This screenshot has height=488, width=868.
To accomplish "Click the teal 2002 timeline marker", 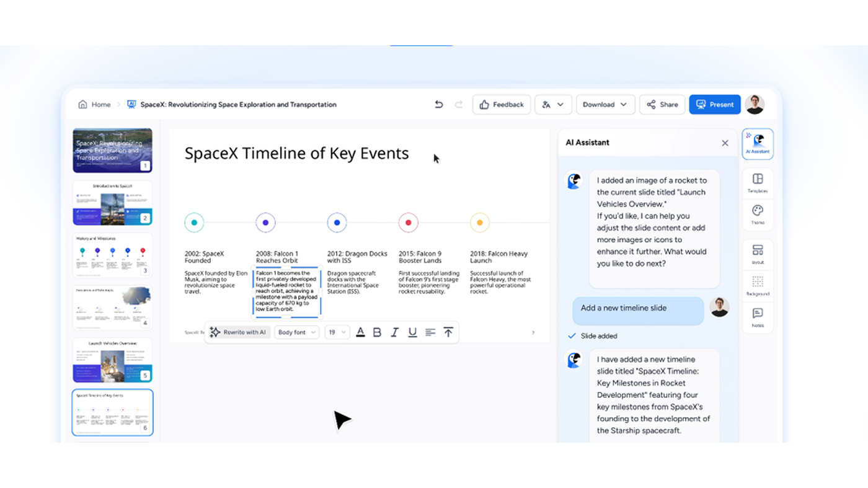I will 194,223.
